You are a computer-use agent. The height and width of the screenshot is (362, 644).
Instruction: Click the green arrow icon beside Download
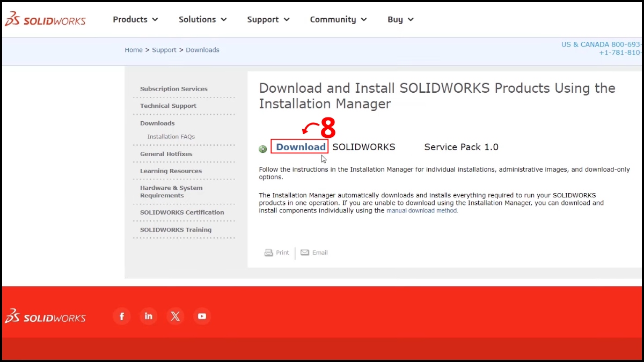263,149
